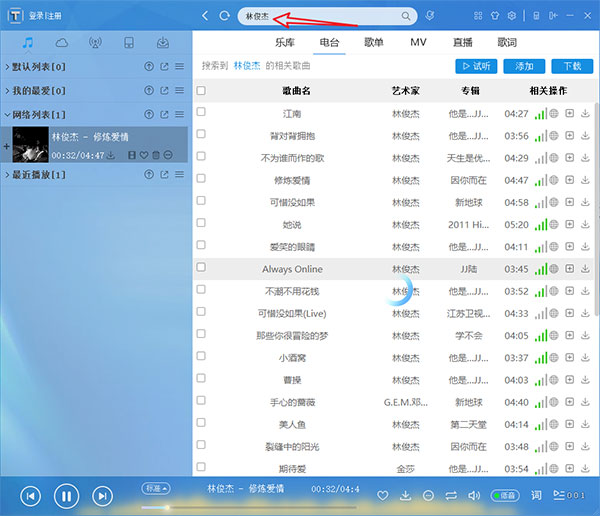Download current song from bottom bar

(405, 496)
